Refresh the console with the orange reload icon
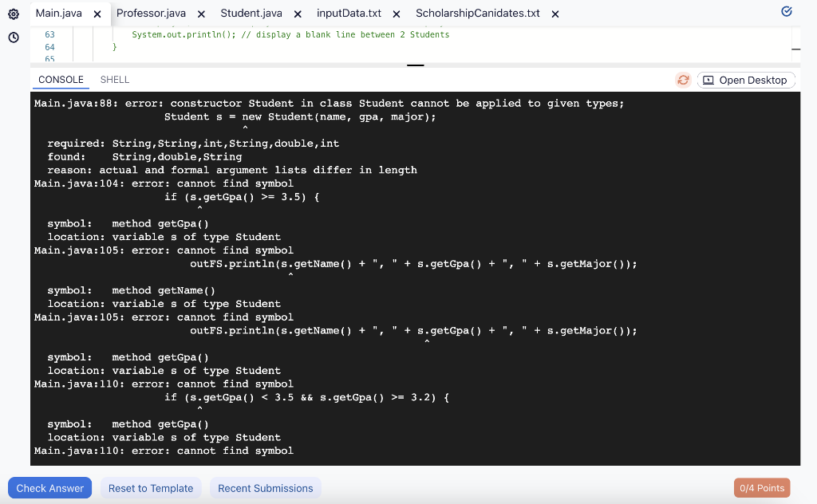Screen dimensions: 817x504 pyautogui.click(x=683, y=80)
